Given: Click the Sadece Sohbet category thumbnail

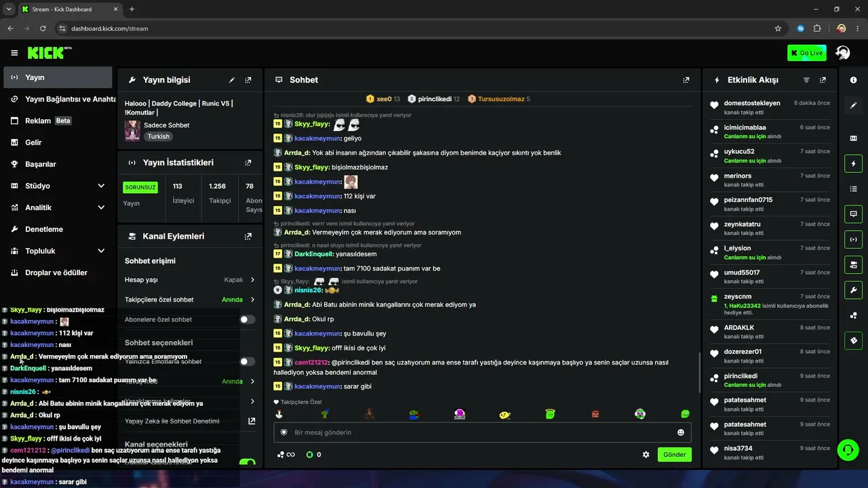Looking at the screenshot, I should coord(132,130).
